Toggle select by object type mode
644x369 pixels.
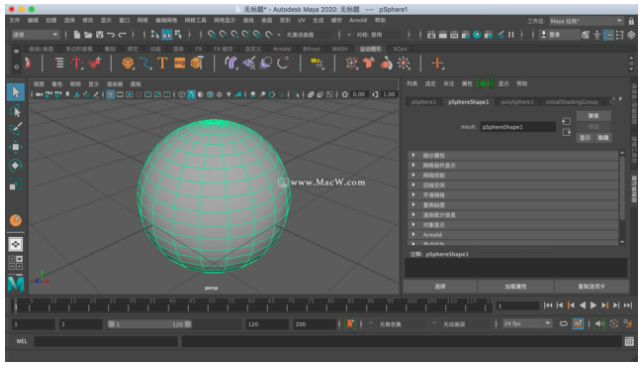[x=167, y=35]
